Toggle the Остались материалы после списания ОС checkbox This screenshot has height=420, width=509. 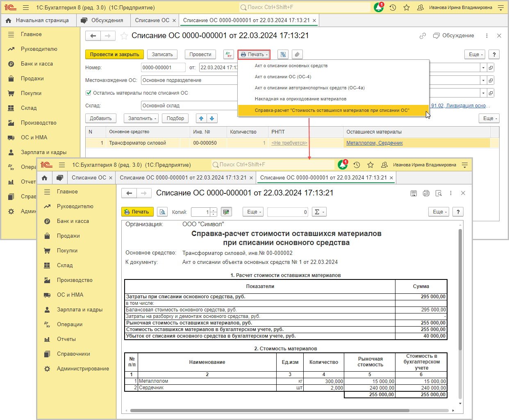coord(88,93)
